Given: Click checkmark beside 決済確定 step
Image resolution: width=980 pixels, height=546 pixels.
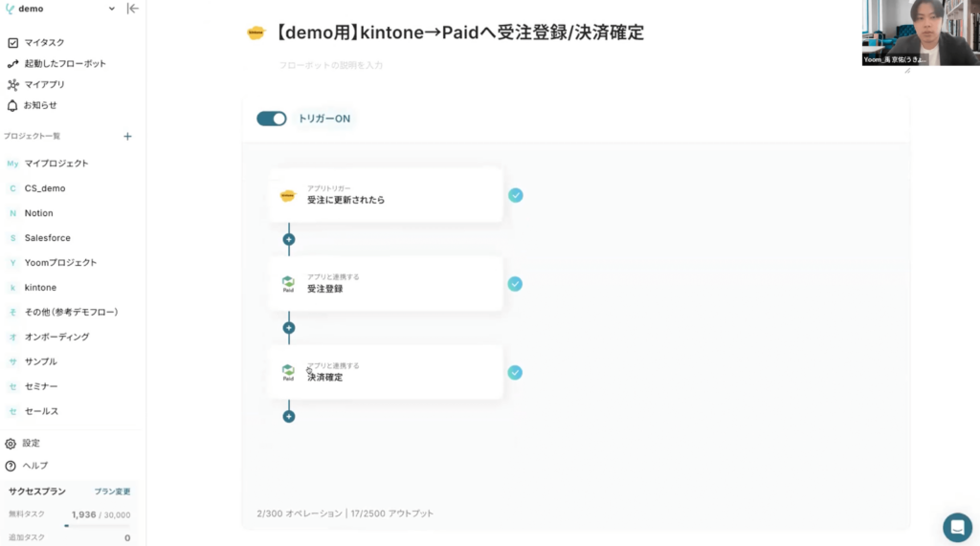Looking at the screenshot, I should point(515,373).
